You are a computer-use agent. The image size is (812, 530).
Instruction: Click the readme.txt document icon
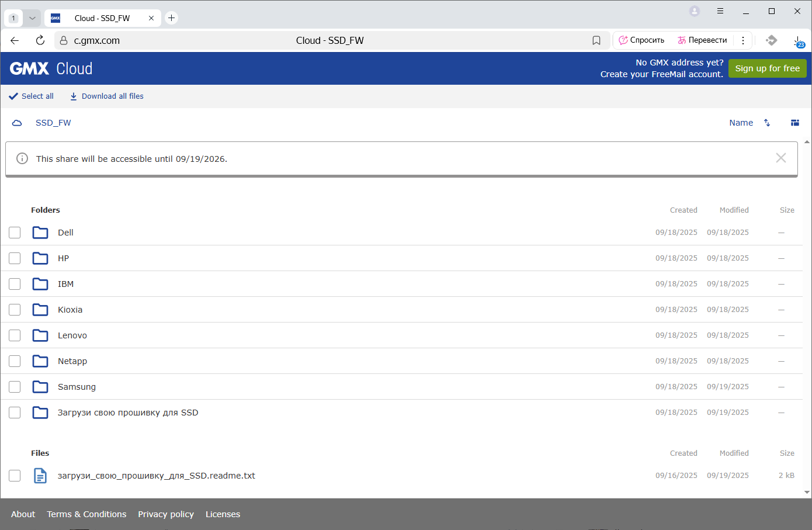point(40,476)
